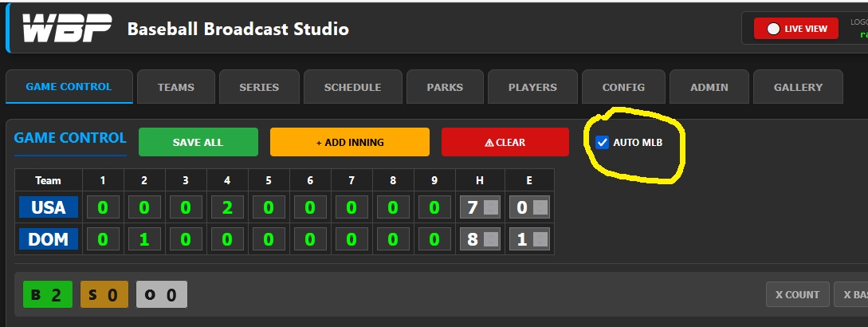Viewport: 868px width, 327px height.
Task: Go to the Players tab
Action: click(532, 87)
